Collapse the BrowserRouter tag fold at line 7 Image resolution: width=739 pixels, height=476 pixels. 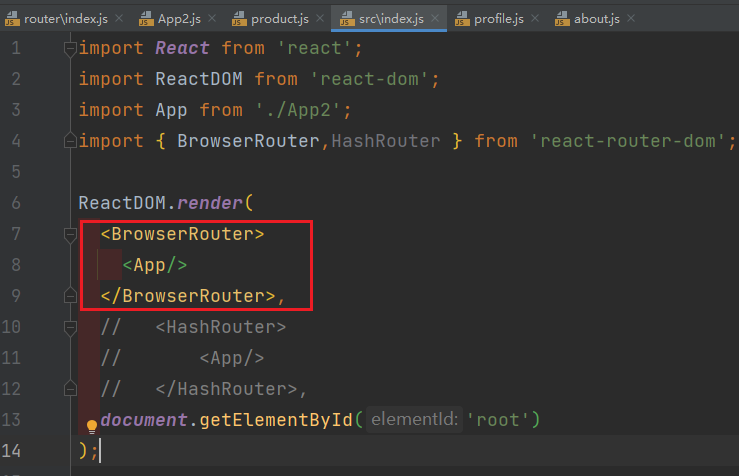[x=70, y=235]
